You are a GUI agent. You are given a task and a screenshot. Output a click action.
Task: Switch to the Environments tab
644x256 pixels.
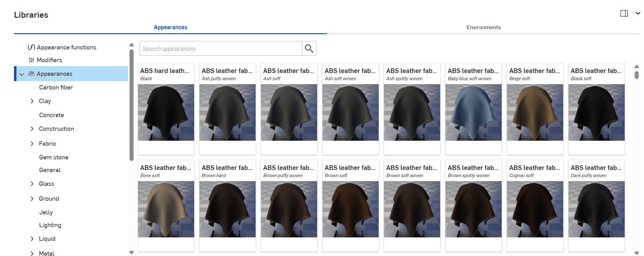(483, 28)
